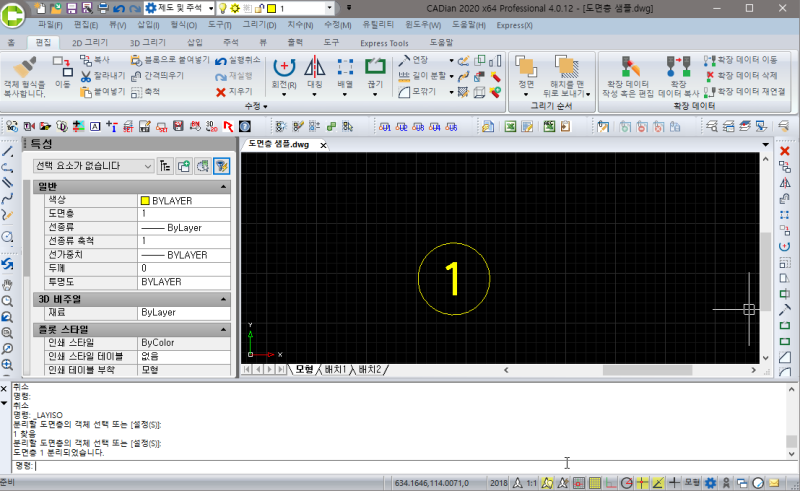Switch to the 2D 그리기 ribbon tab
The width and height of the screenshot is (800, 491).
[x=90, y=42]
